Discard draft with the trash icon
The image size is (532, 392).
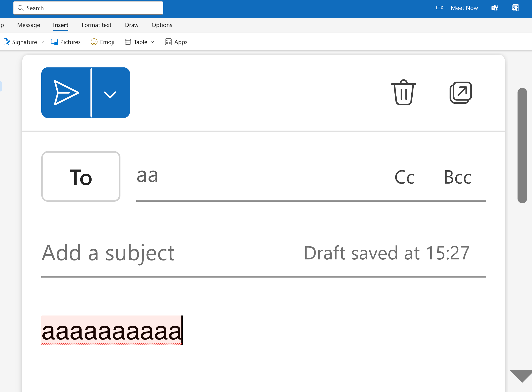[x=404, y=93]
